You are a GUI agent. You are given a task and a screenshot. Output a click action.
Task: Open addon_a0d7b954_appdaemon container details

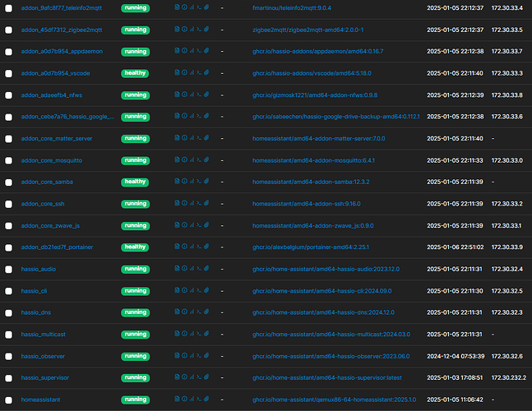coord(62,51)
